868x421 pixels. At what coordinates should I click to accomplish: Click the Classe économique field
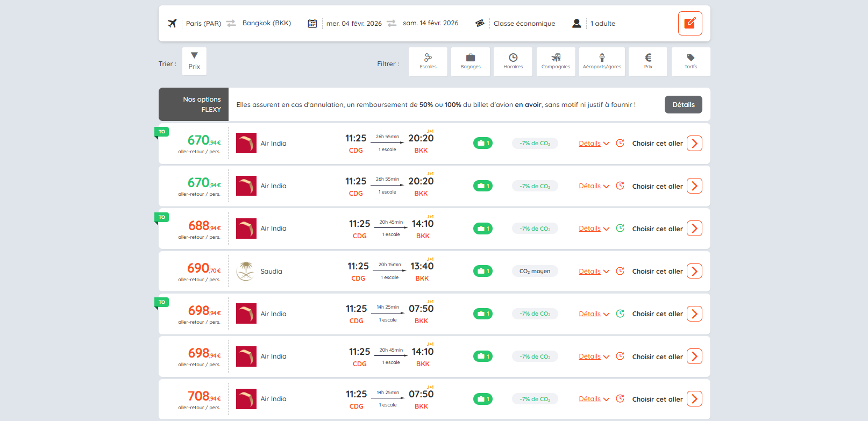tap(524, 24)
